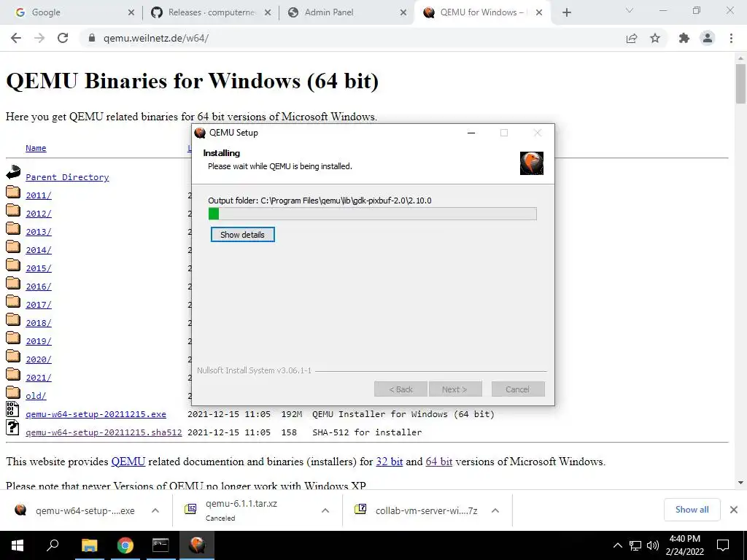The image size is (747, 560).
Task: Open the 2014/ folder link
Action: pos(39,250)
